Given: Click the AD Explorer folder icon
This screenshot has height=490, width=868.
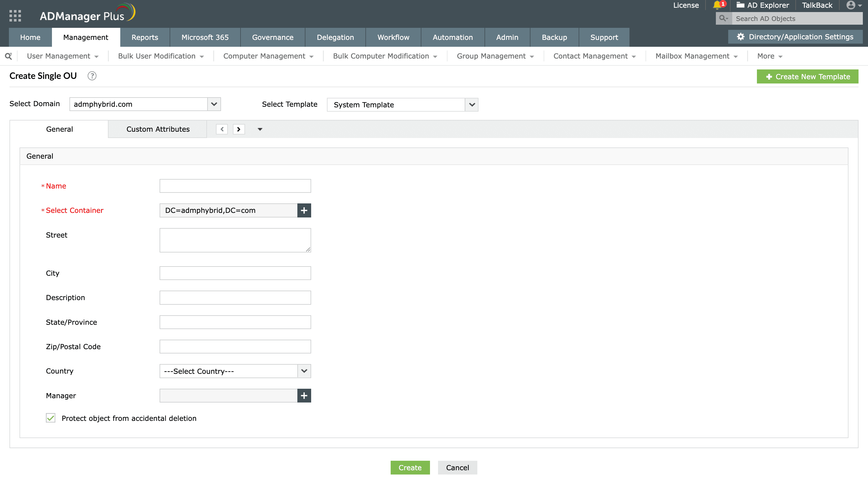Looking at the screenshot, I should pyautogui.click(x=740, y=5).
